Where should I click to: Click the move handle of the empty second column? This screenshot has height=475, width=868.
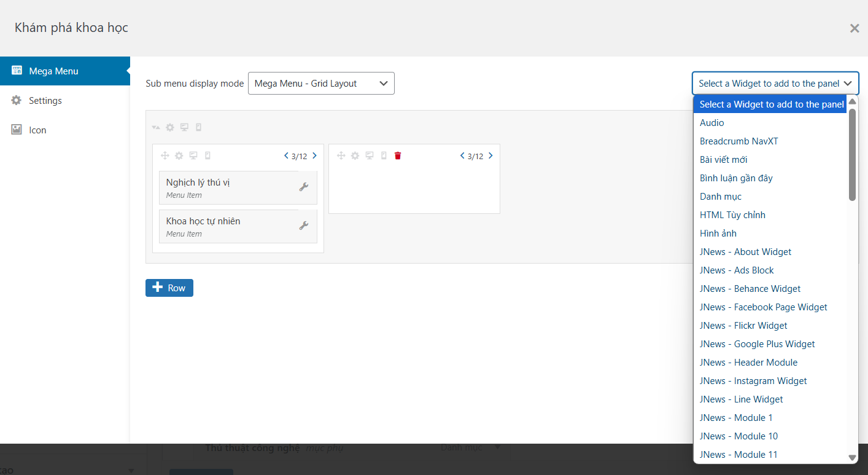click(x=341, y=156)
